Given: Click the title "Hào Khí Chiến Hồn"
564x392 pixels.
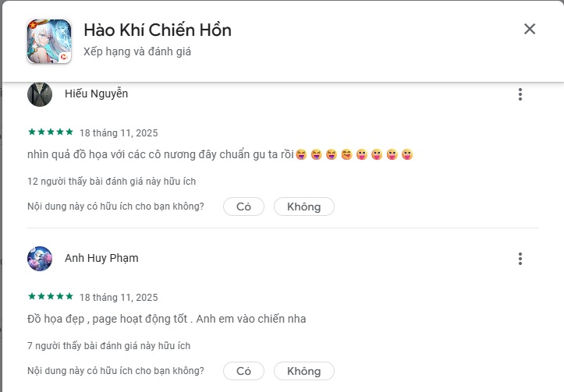Looking at the screenshot, I should (x=157, y=30).
